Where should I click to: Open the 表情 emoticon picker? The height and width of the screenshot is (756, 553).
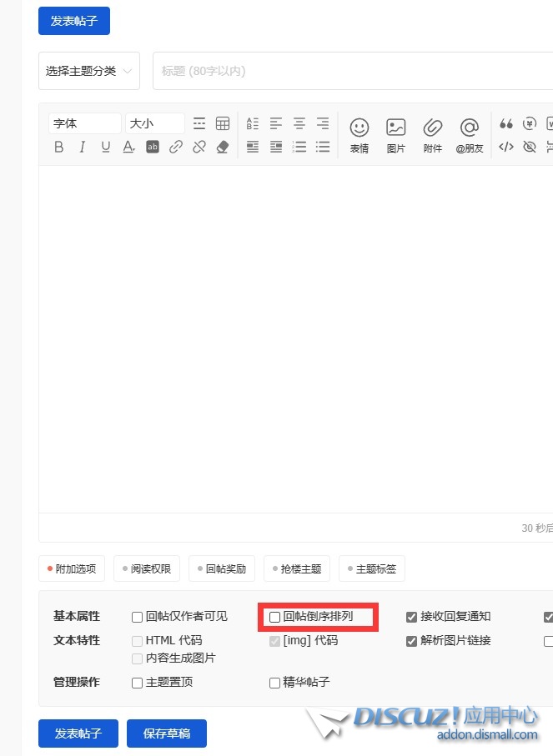click(x=359, y=136)
